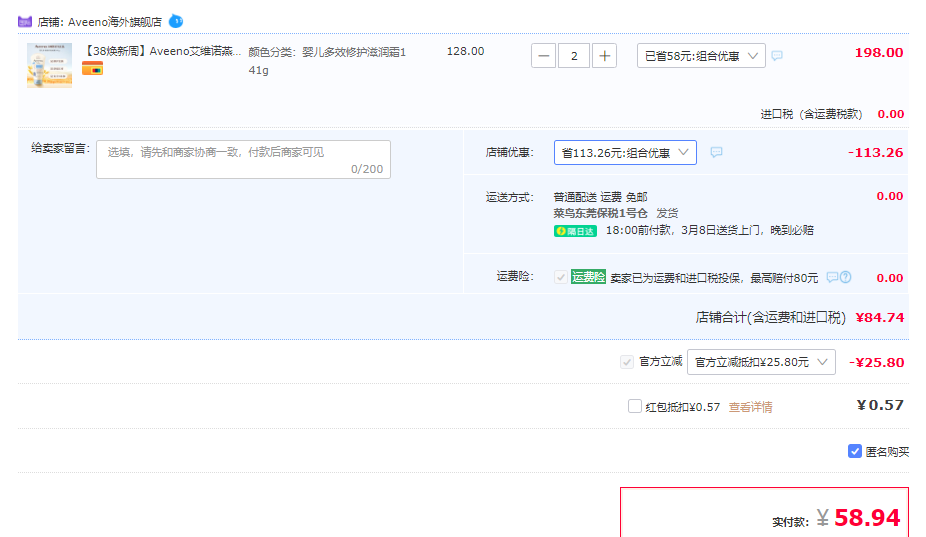This screenshot has height=537, width=926.
Task: Increase quantity with the plus button
Action: (604, 56)
